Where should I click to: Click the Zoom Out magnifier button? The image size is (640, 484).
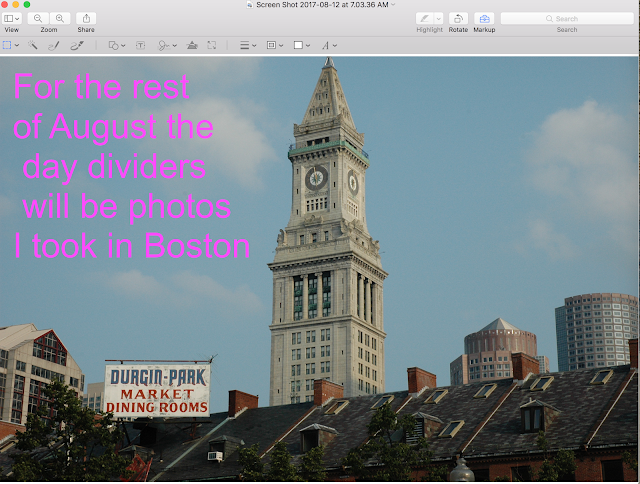click(38, 18)
